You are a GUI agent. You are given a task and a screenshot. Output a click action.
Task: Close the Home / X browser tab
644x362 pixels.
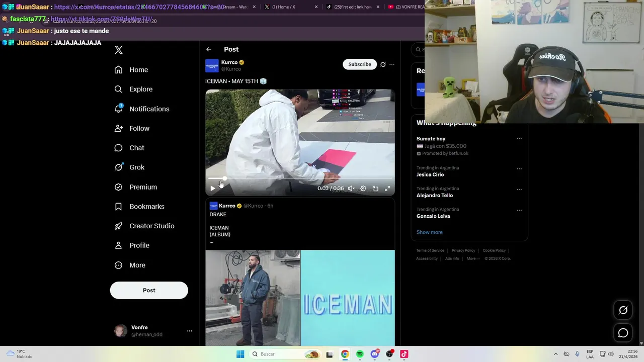coord(316,7)
